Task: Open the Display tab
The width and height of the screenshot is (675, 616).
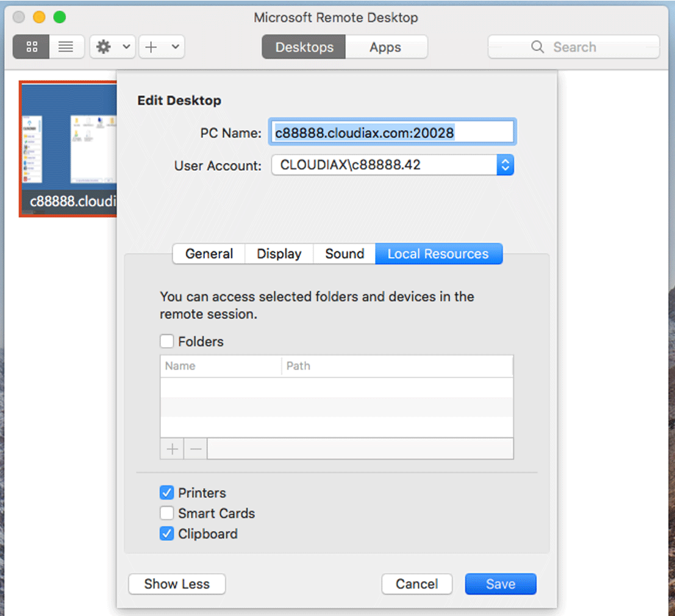Action: pos(279,254)
